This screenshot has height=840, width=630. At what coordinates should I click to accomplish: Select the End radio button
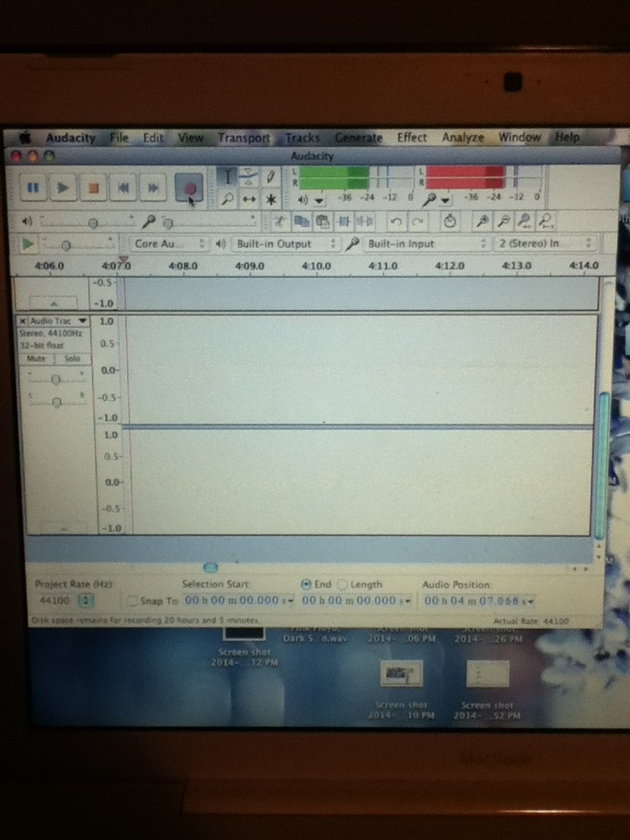pyautogui.click(x=306, y=584)
